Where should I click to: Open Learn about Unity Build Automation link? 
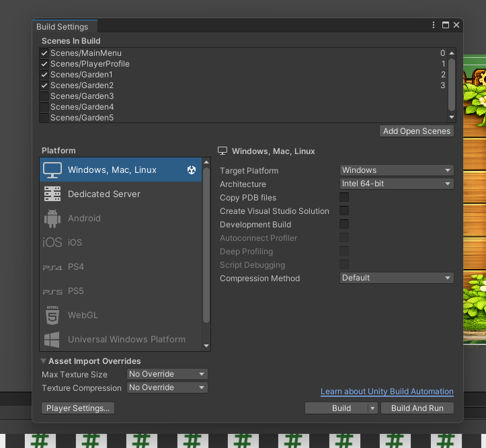(387, 391)
